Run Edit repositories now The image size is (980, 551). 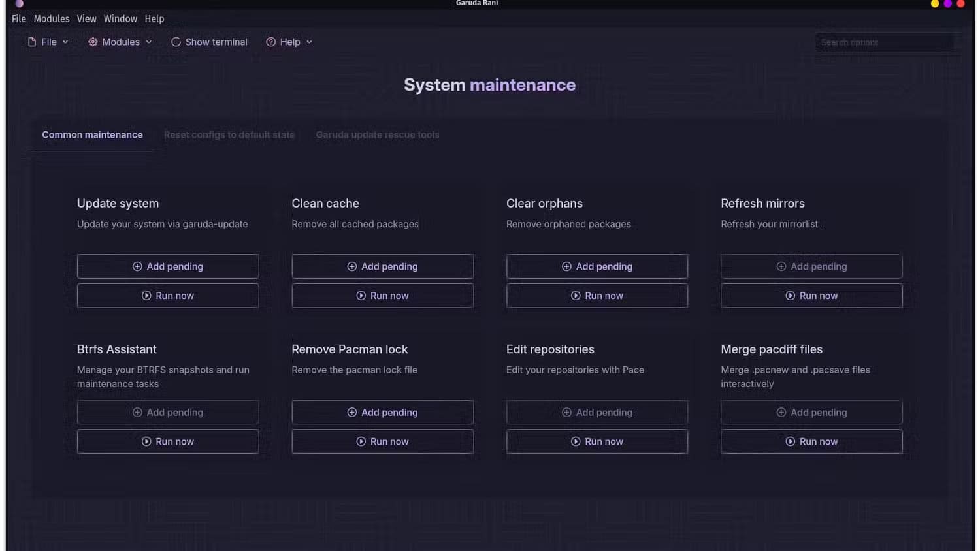tap(597, 441)
